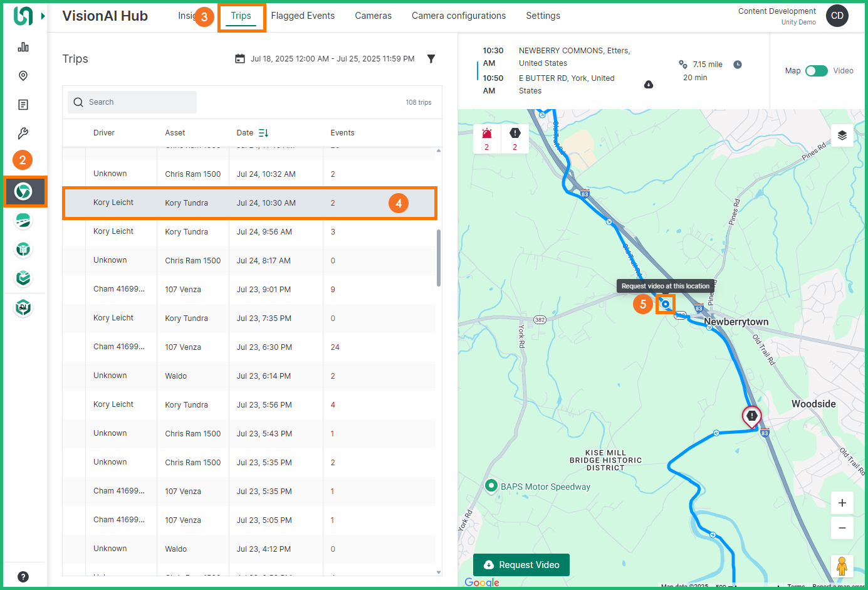
Task: Click the wrench maintenance icon in sidebar
Action: coord(23,134)
